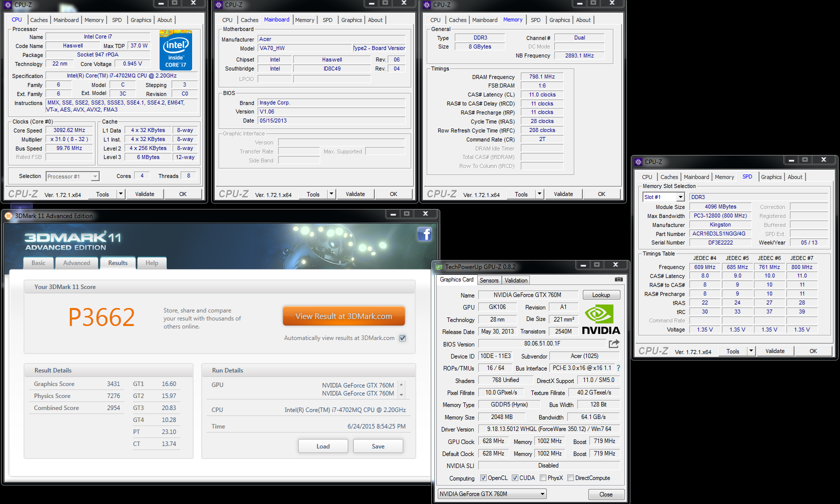The width and height of the screenshot is (840, 504).
Task: Click OK in the CPU-Z Memory window
Action: [x=602, y=194]
